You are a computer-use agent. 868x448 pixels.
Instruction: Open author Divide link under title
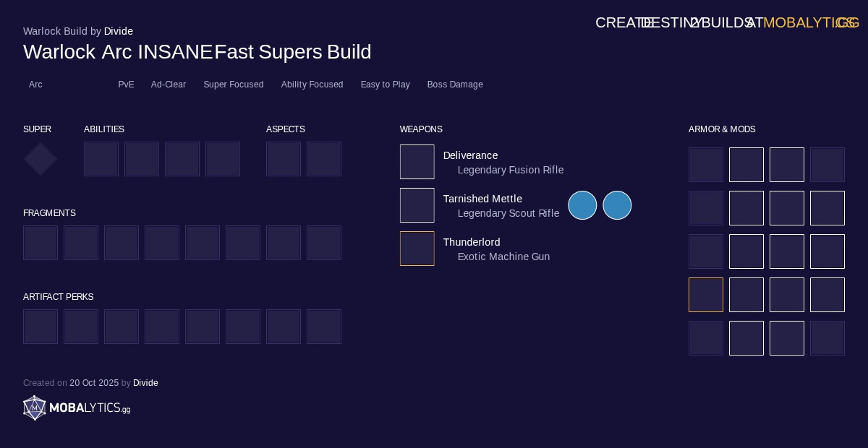click(119, 31)
